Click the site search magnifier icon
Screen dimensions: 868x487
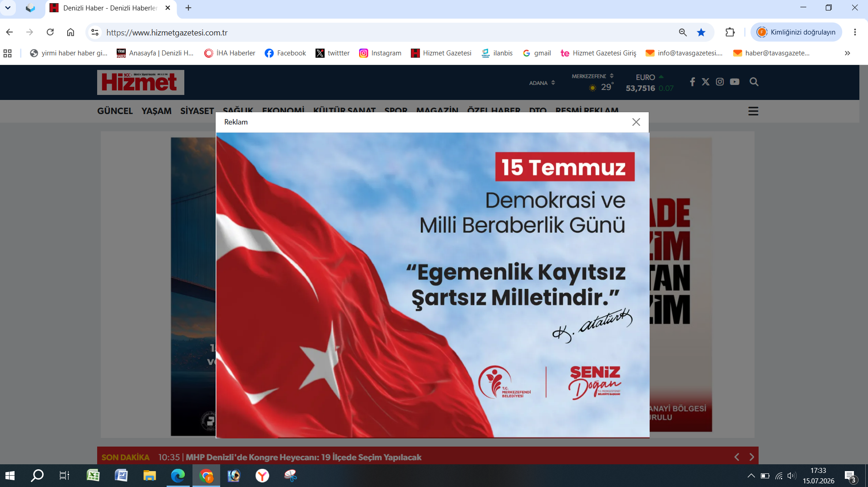tap(754, 82)
